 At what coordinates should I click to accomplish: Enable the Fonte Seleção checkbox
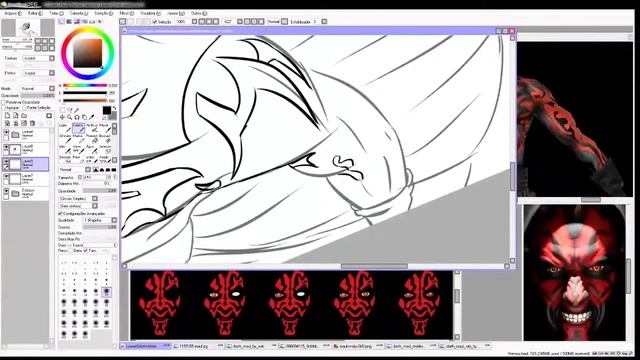(x=24, y=108)
